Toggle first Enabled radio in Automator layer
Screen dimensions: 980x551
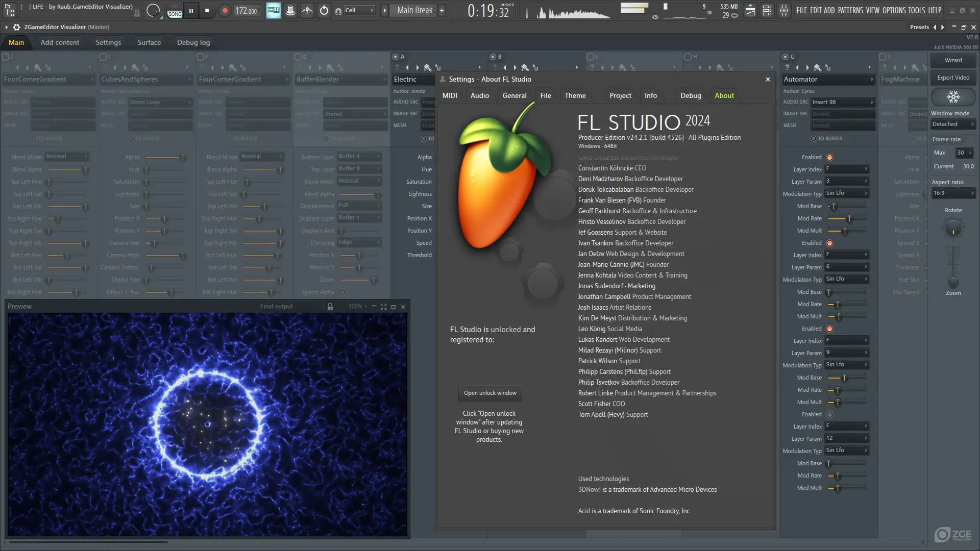pos(829,157)
